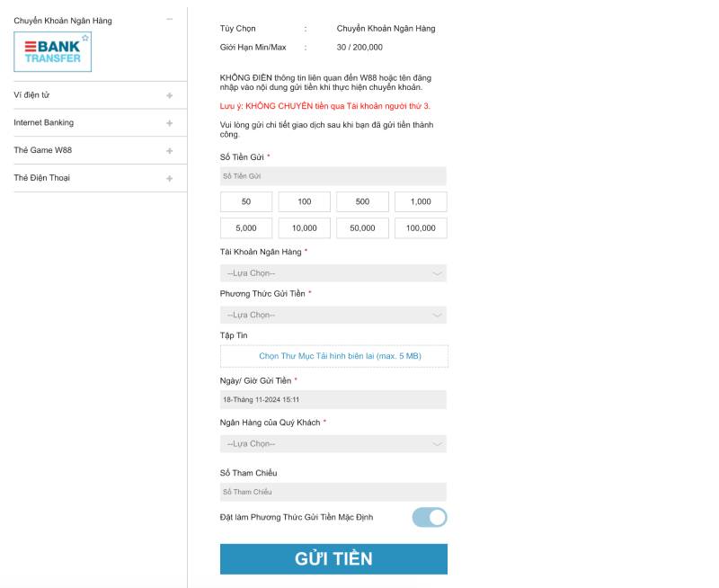This screenshot has width=719, height=588.
Task: Choose the 1,000 amount preset
Action: pyautogui.click(x=421, y=201)
